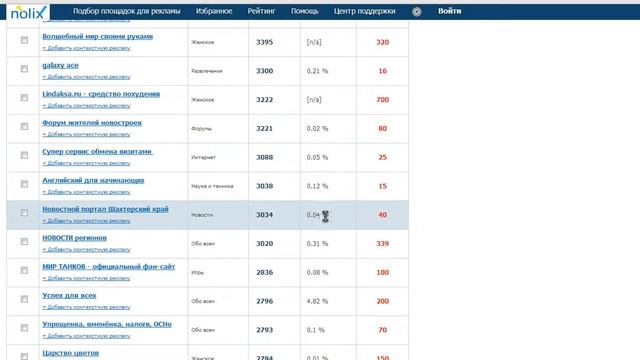The width and height of the screenshot is (640, 360).
Task: Click rating value 3395
Action: [x=264, y=42]
